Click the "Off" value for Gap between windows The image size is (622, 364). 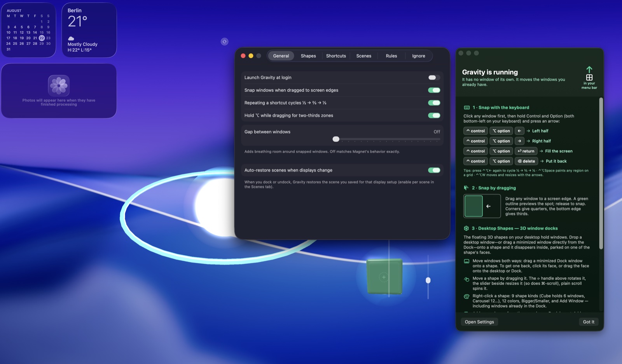[437, 132]
